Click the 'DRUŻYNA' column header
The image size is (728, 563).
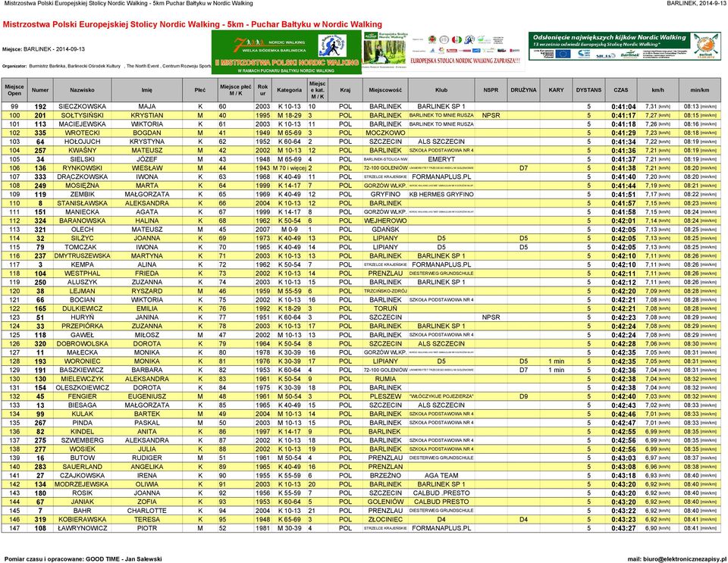coord(523,90)
